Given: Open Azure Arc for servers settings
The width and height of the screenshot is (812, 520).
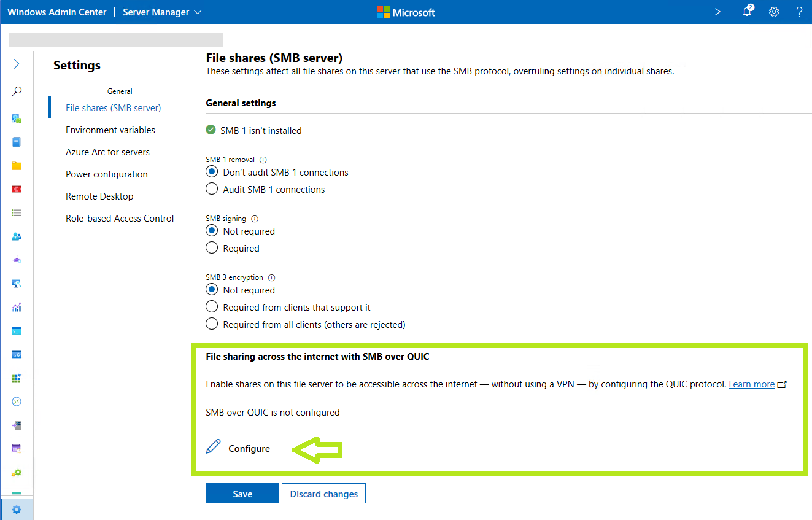Looking at the screenshot, I should point(107,152).
